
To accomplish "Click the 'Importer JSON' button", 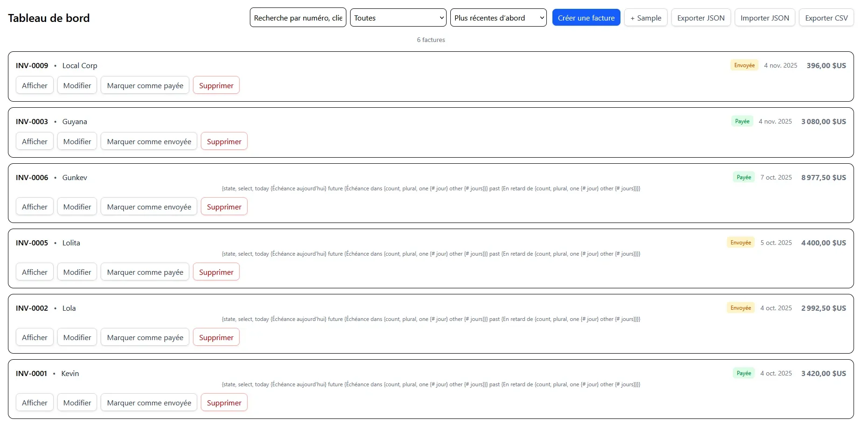I will pyautogui.click(x=765, y=18).
